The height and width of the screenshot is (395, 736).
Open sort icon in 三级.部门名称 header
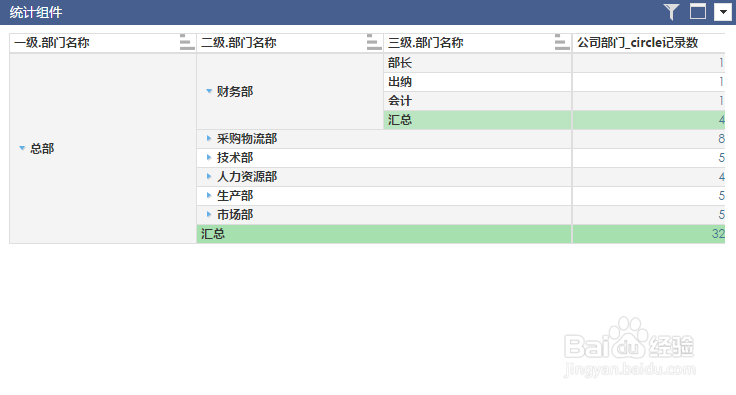[562, 42]
